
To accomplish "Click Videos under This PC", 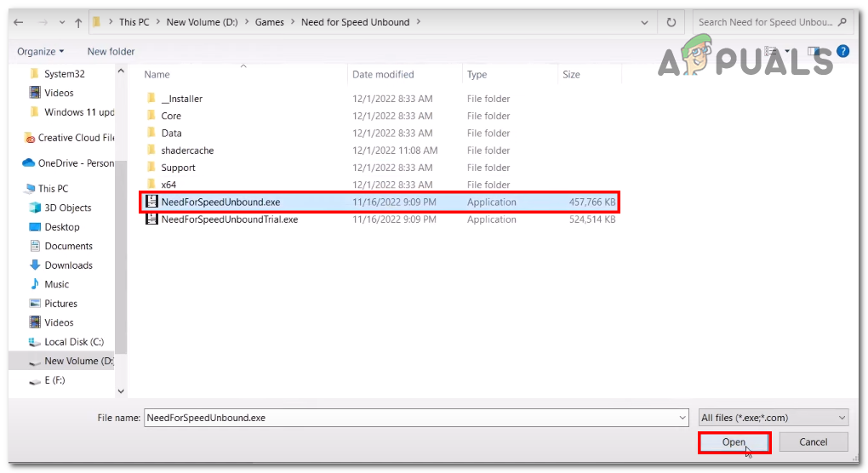I will [59, 322].
